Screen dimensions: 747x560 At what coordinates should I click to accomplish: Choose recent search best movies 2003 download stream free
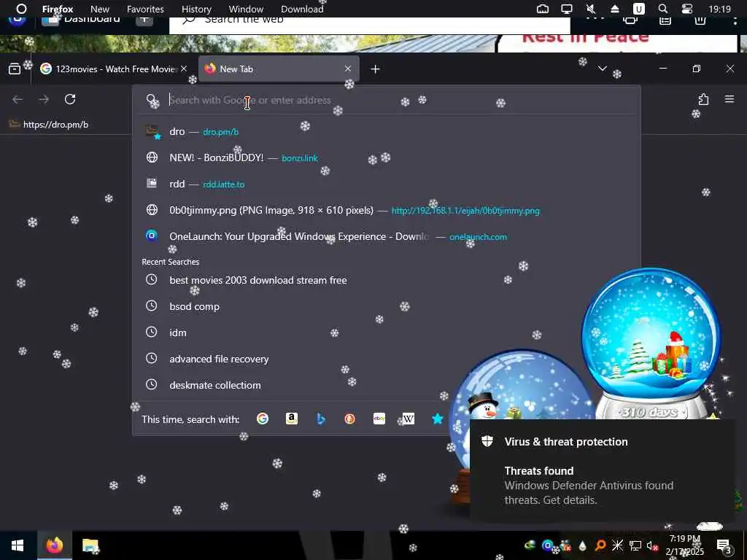click(386, 280)
